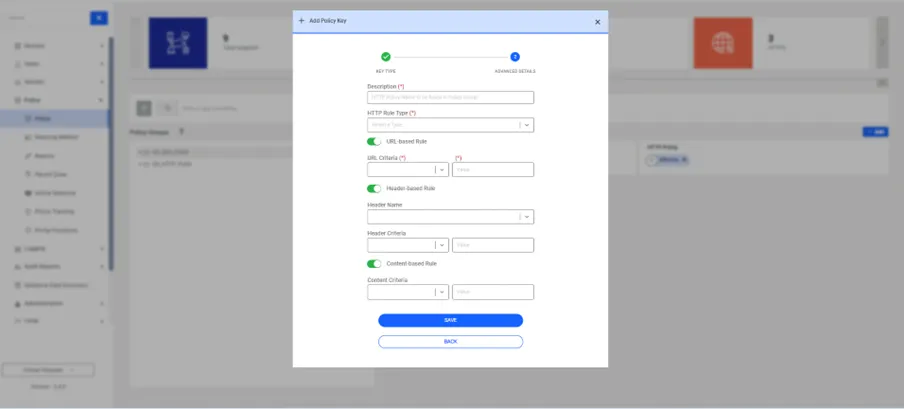Select the orange globe tile in the dashboard
The image size is (904, 409).
pos(723,43)
